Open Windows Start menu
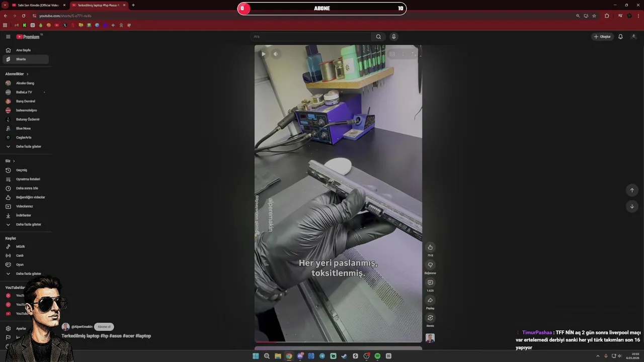 (256, 356)
